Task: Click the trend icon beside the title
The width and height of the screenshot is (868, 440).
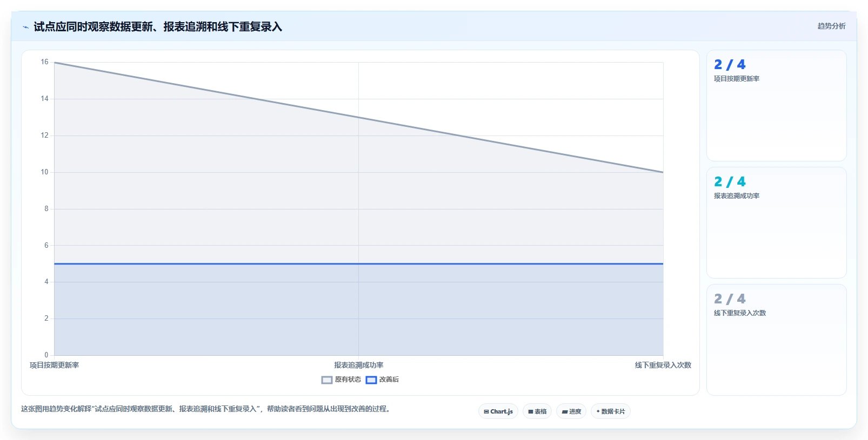Action: click(25, 27)
